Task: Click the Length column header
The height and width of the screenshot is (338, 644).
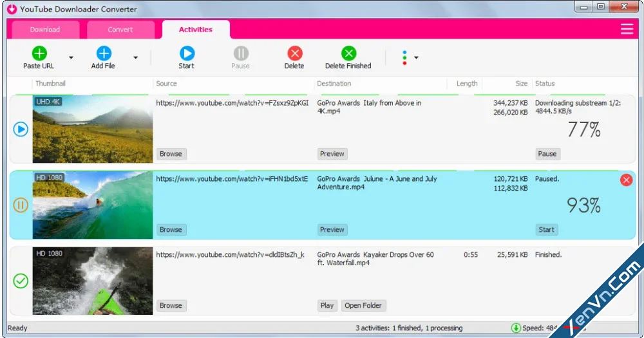Action: tap(467, 83)
